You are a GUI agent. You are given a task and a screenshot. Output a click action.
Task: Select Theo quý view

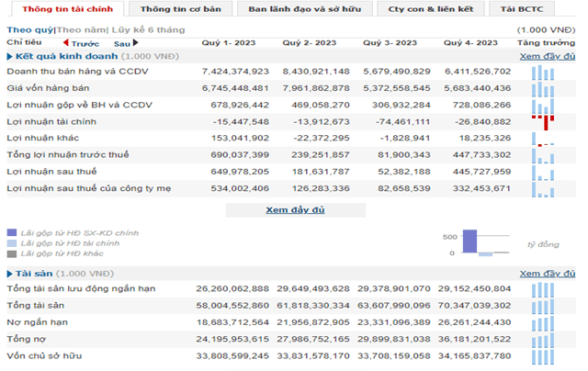click(x=30, y=30)
